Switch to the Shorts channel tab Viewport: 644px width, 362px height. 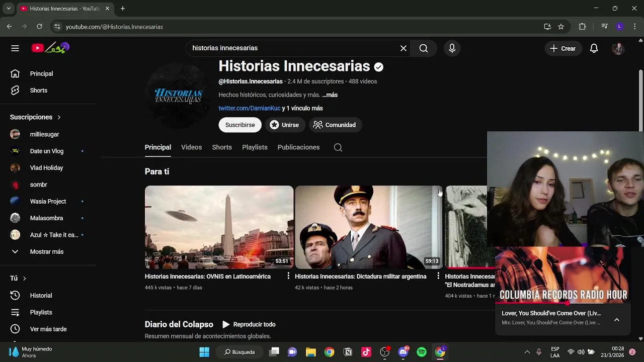[222, 147]
